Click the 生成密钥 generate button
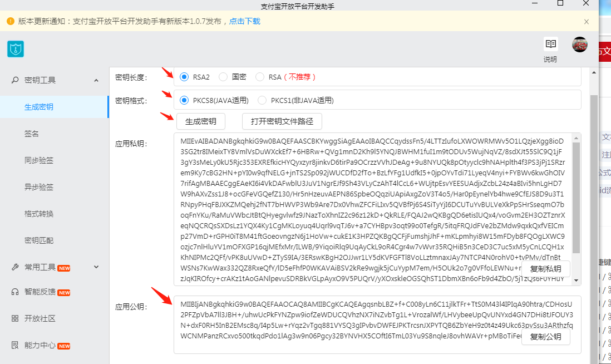This screenshot has width=611, height=364. 201,121
